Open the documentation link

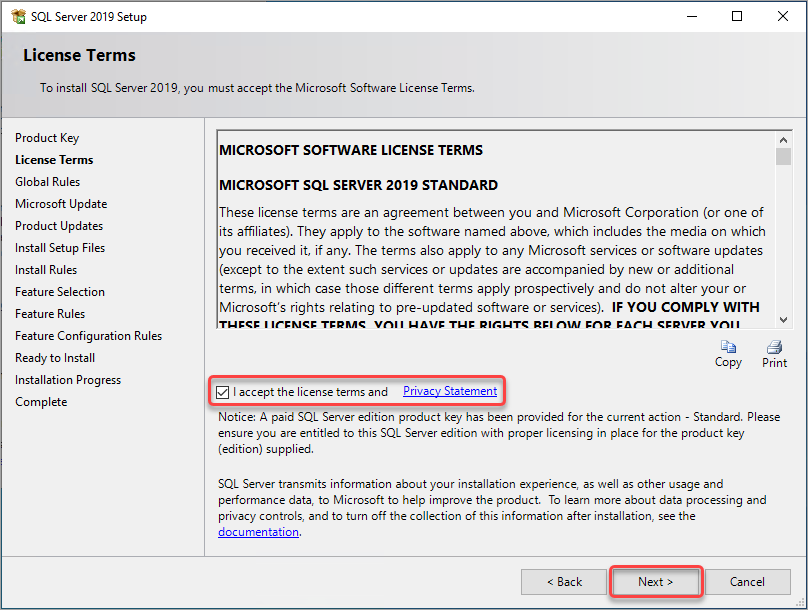tap(258, 532)
